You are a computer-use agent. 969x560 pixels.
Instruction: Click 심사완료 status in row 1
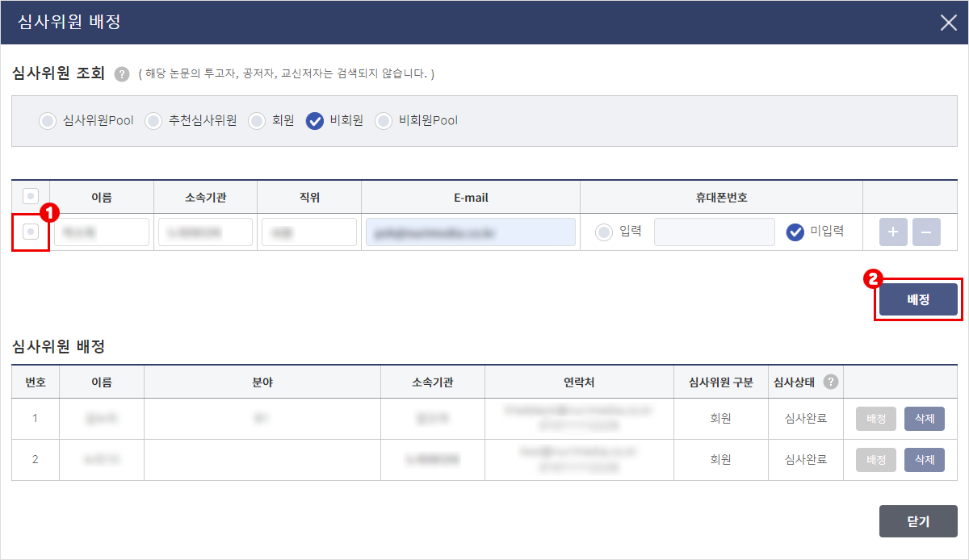click(806, 419)
